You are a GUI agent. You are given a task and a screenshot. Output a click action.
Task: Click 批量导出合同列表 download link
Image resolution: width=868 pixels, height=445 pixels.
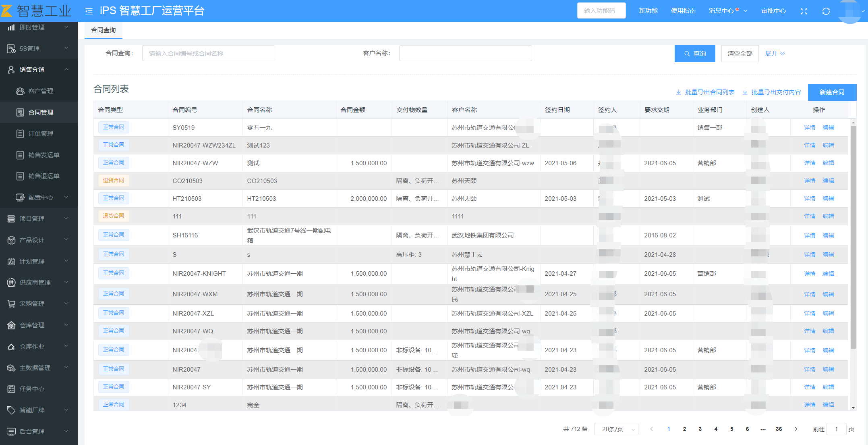705,92
